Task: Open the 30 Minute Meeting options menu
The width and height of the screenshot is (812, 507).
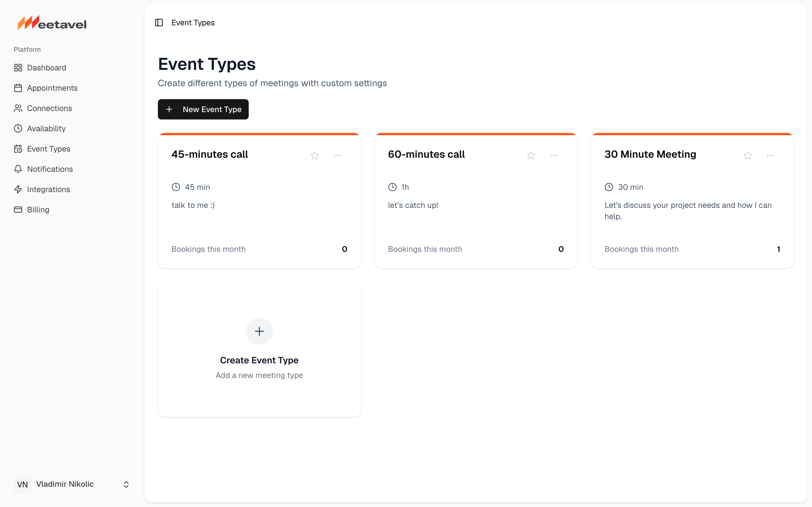Action: point(770,155)
